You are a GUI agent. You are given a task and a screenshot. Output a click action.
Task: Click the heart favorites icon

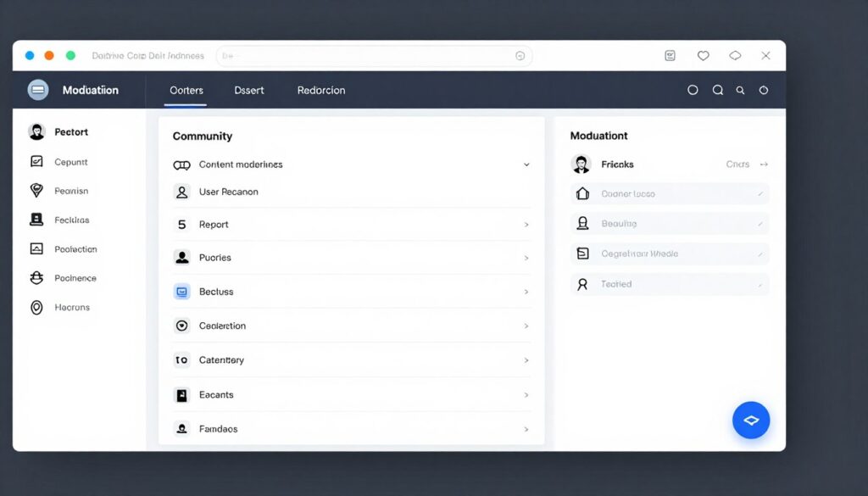click(x=703, y=55)
